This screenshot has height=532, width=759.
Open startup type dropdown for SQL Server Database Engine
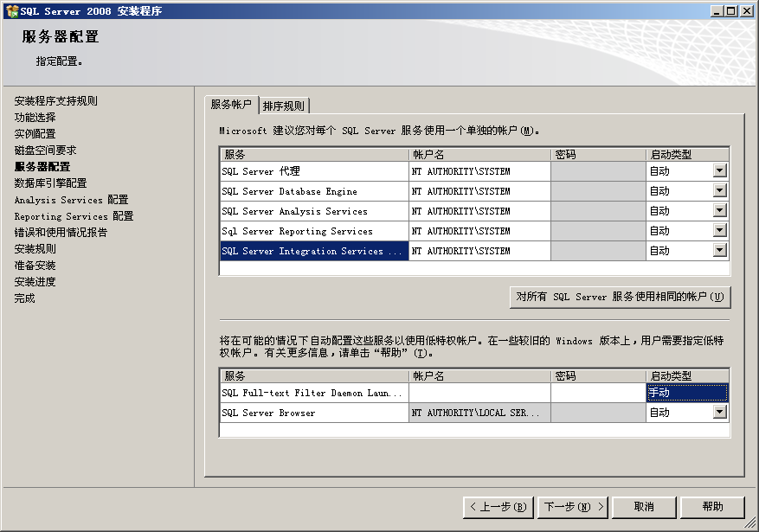pyautogui.click(x=720, y=190)
